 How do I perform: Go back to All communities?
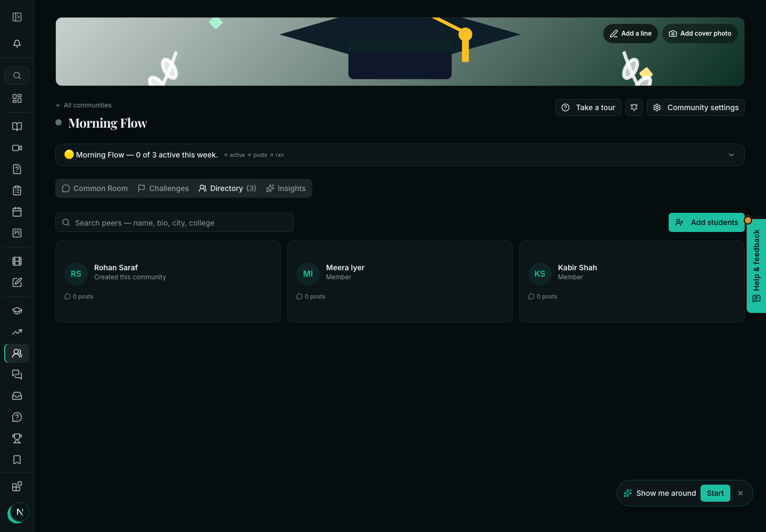click(x=84, y=105)
